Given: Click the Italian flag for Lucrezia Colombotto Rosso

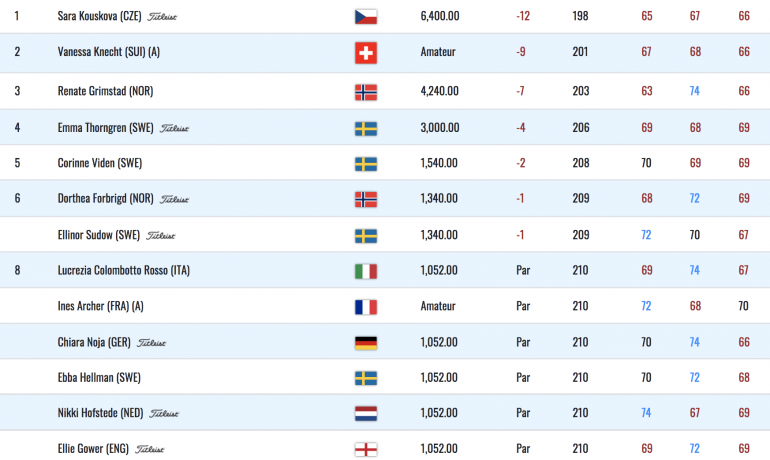Looking at the screenshot, I should coord(366,271).
